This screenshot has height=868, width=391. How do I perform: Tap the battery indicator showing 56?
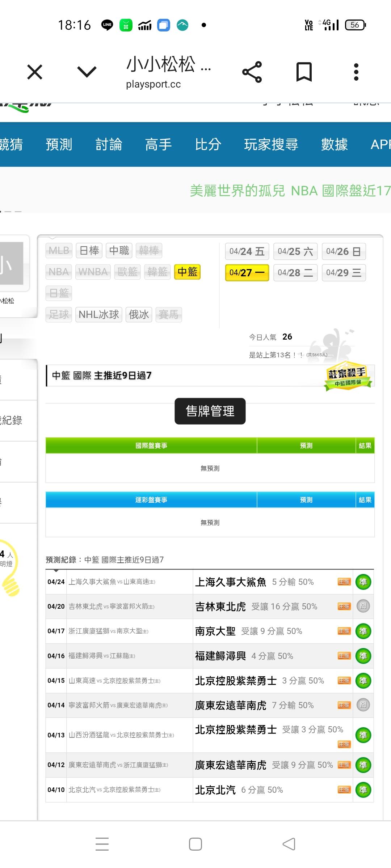[x=356, y=25]
